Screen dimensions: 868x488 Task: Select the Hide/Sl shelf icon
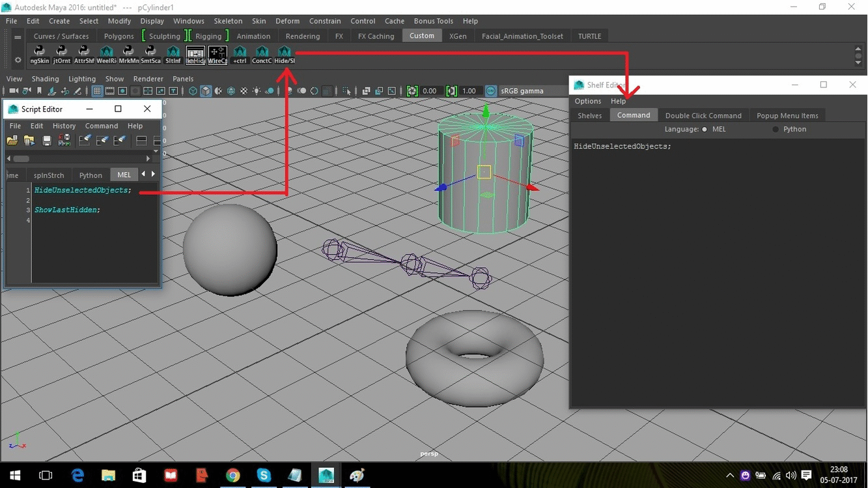(x=285, y=54)
